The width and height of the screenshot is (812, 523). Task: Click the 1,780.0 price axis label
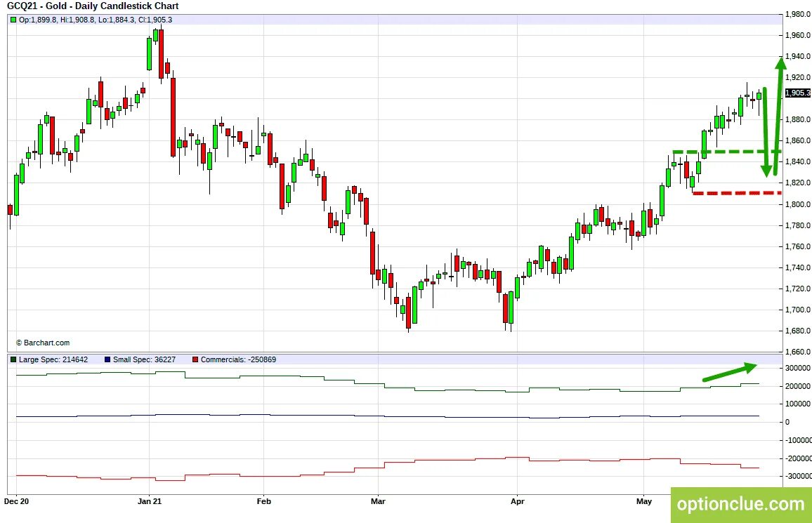point(797,225)
